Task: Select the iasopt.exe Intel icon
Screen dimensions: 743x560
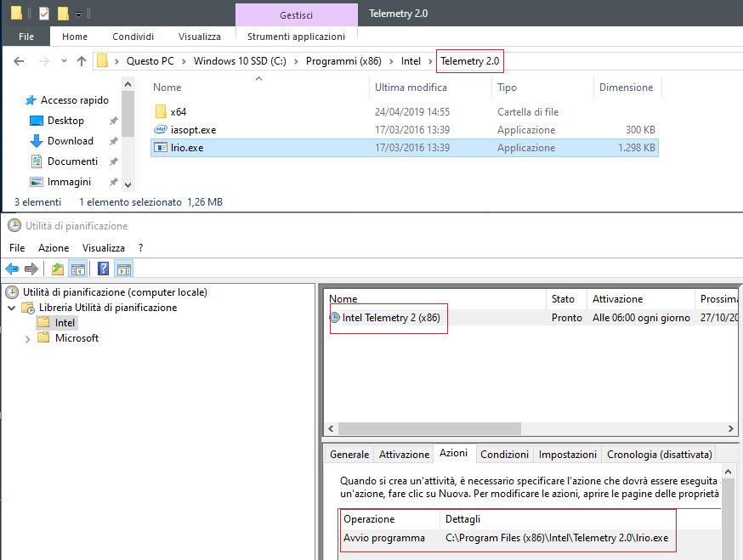Action: [x=161, y=129]
